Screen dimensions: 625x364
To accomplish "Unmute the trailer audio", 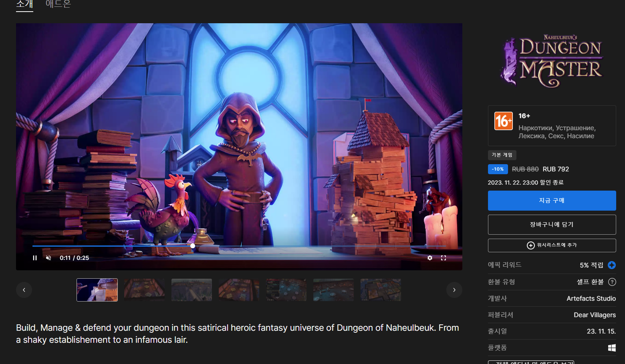I will [x=48, y=258].
